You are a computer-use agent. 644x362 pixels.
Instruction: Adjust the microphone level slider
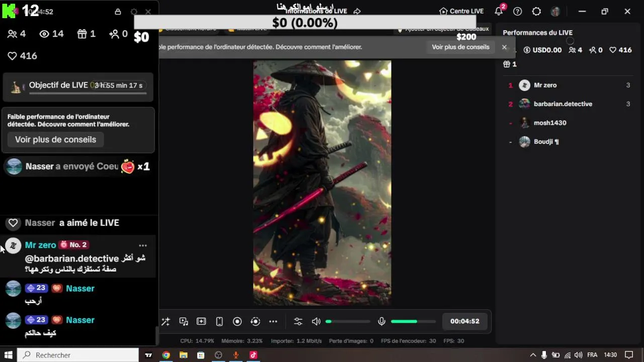[413, 321]
